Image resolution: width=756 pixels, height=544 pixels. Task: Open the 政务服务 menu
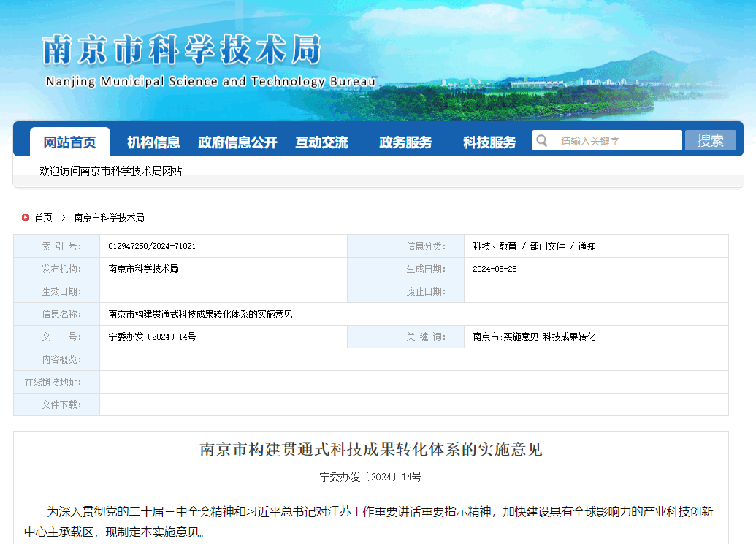click(405, 142)
